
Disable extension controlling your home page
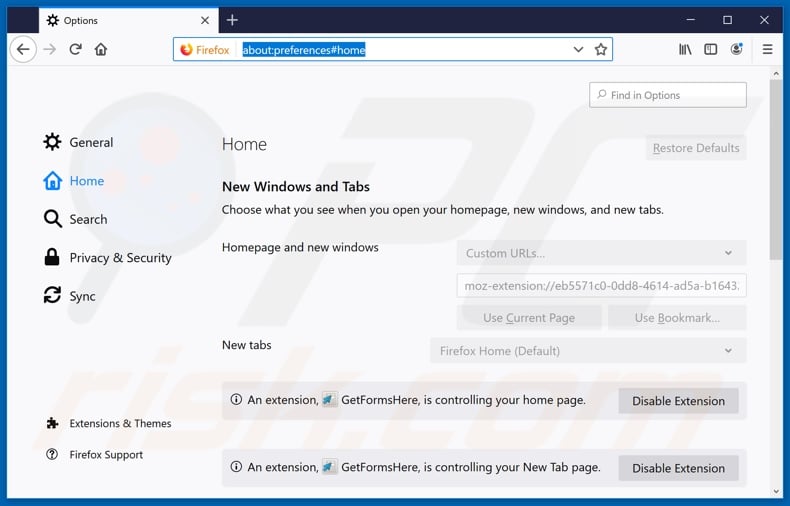(678, 401)
